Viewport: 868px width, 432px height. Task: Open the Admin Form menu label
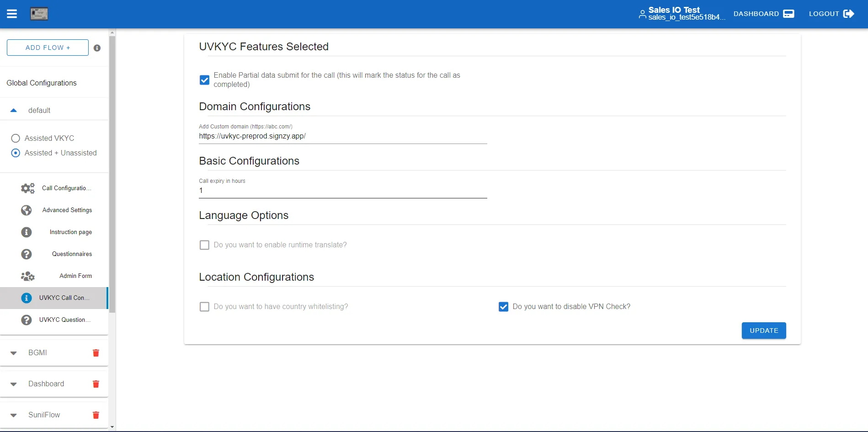(75, 276)
